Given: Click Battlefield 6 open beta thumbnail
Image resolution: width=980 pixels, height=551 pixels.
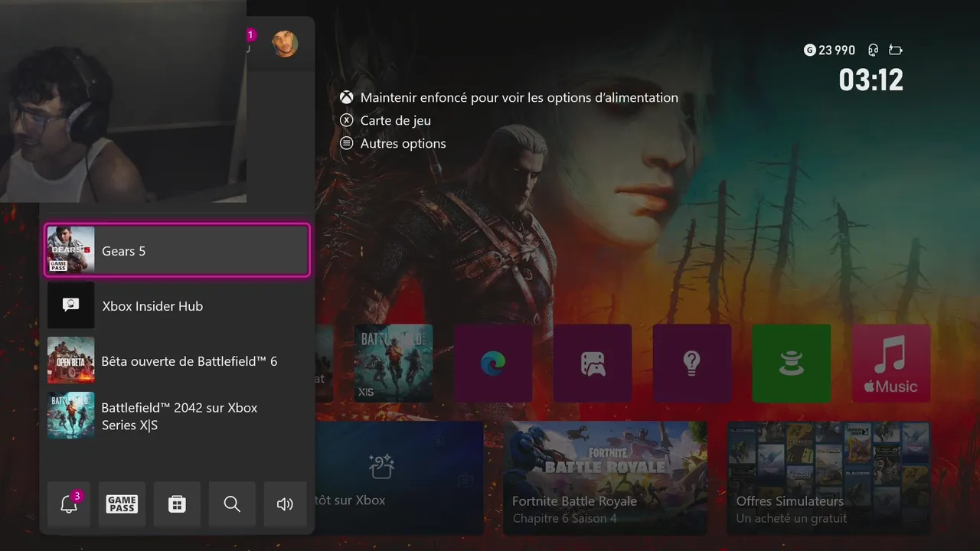Looking at the screenshot, I should coord(71,360).
